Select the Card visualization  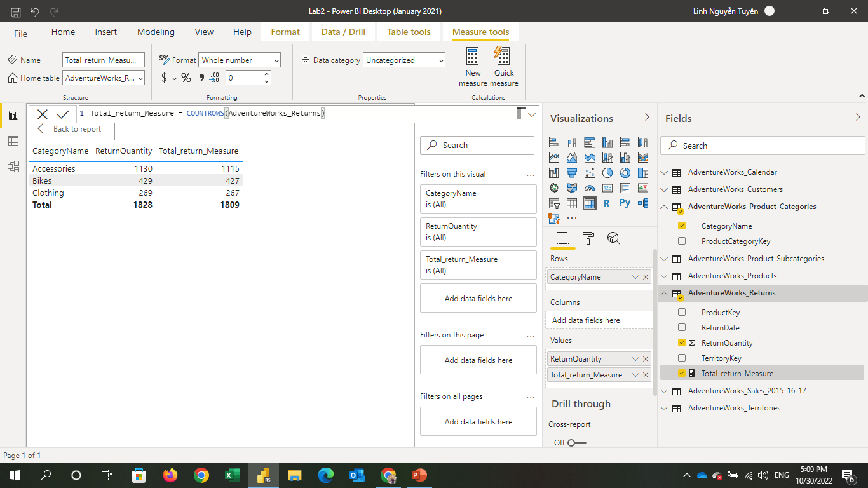point(607,188)
